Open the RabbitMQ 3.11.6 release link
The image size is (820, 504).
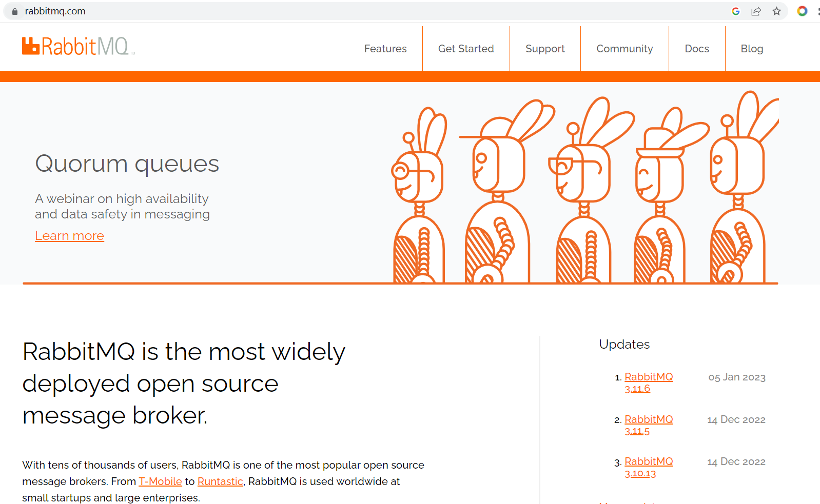tap(649, 382)
